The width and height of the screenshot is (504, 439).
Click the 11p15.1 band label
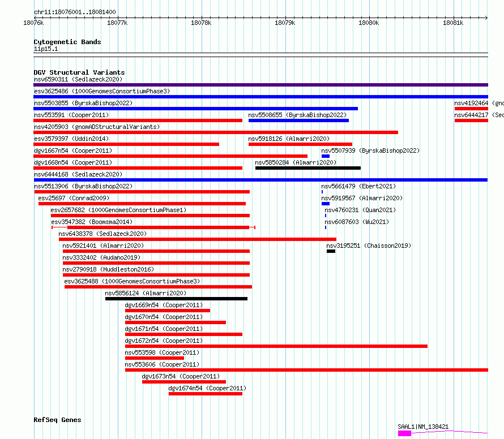click(46, 49)
